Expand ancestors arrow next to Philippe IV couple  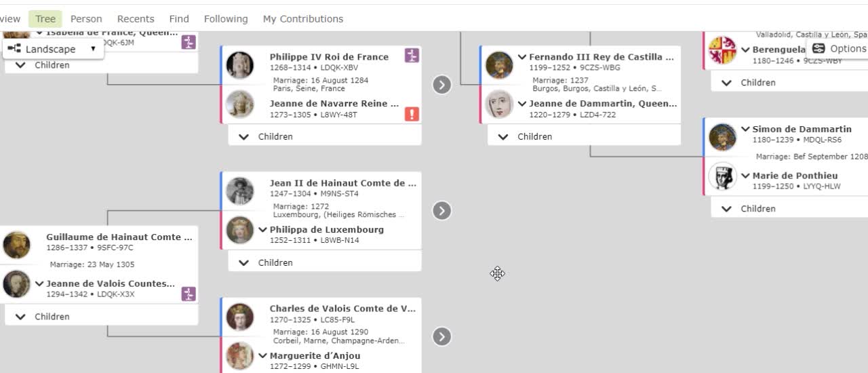click(442, 85)
